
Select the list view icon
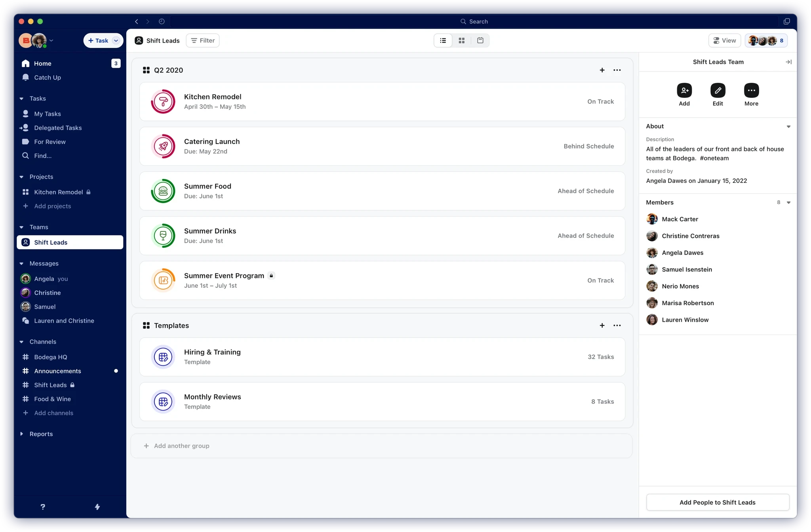point(443,40)
